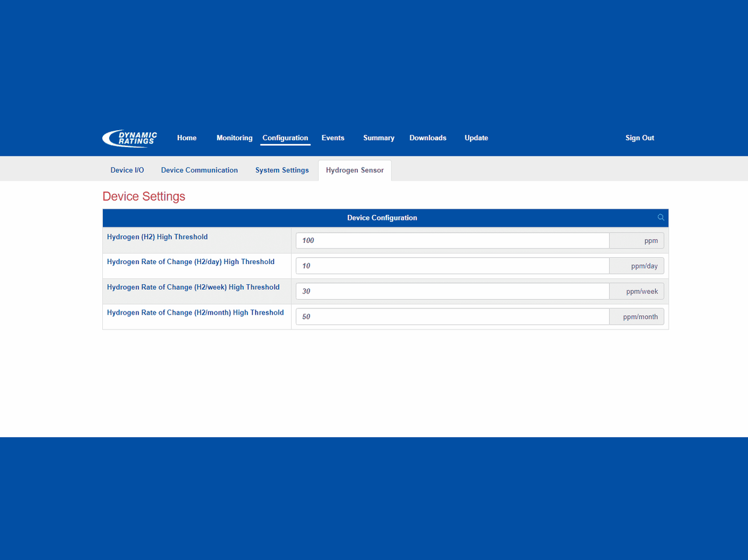The height and width of the screenshot is (560, 748).
Task: Navigate to Summary
Action: (379, 138)
